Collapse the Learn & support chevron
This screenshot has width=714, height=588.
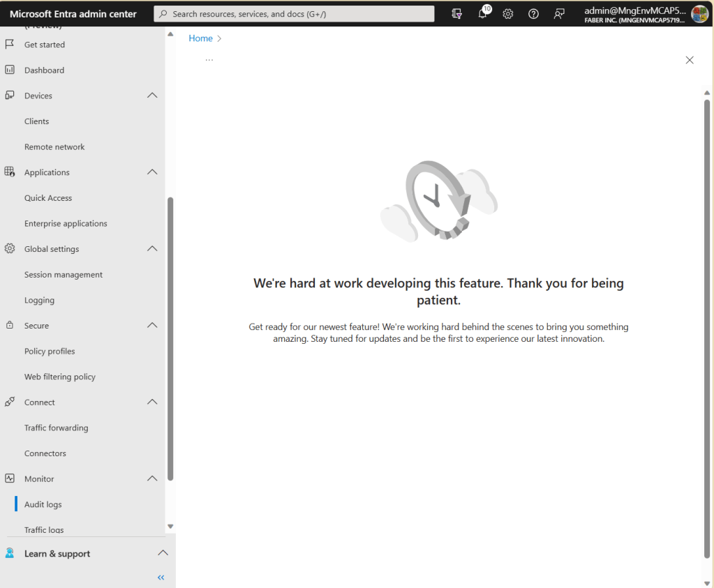point(163,553)
